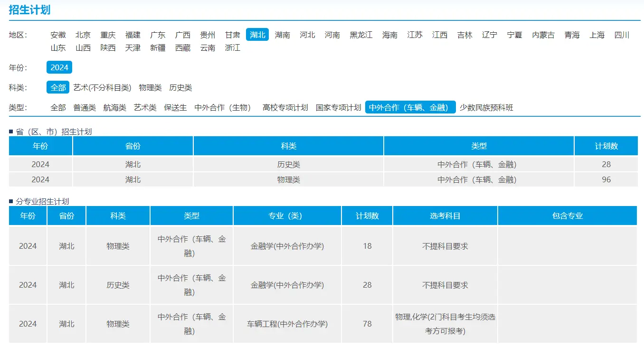Filter subject category by 物理类
Screen dimensions: 644x347
(150, 87)
